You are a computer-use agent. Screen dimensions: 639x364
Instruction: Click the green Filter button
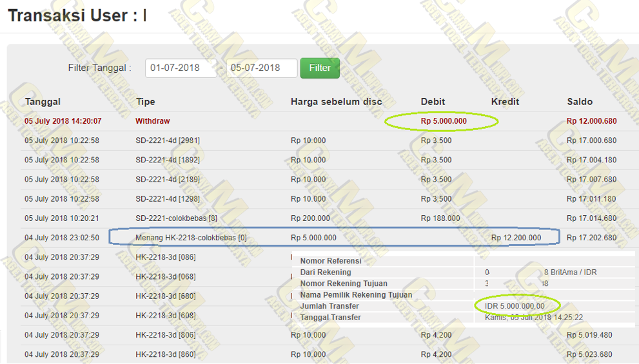pyautogui.click(x=319, y=68)
